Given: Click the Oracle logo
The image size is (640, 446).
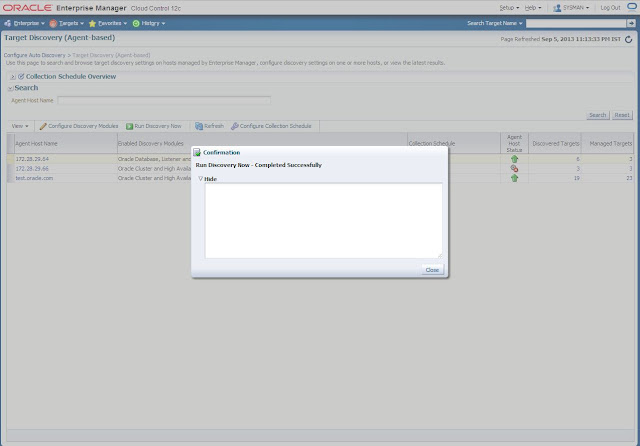Looking at the screenshot, I should pyautogui.click(x=27, y=8).
